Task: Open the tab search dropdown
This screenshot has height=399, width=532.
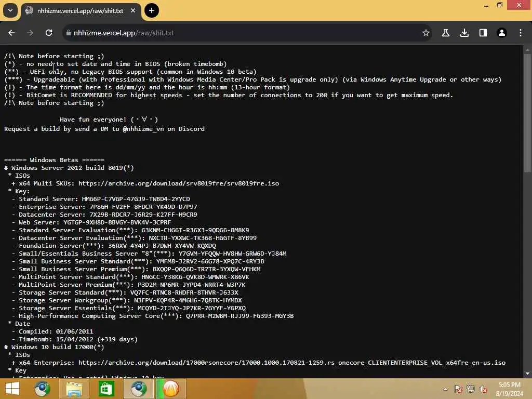Action: 10,10
